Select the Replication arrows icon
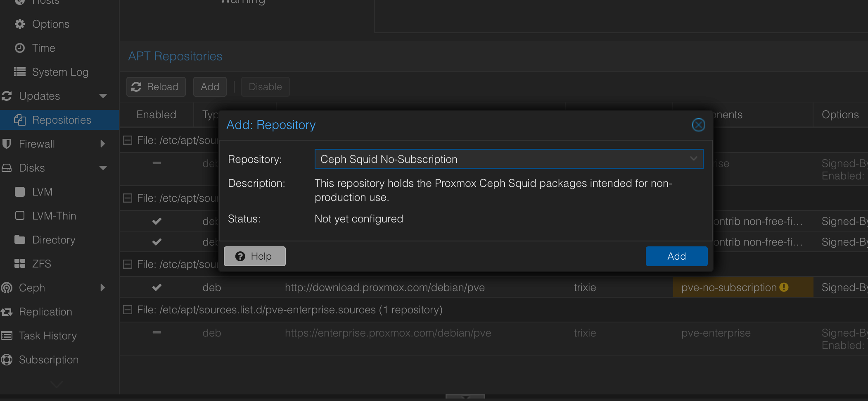 pyautogui.click(x=7, y=311)
